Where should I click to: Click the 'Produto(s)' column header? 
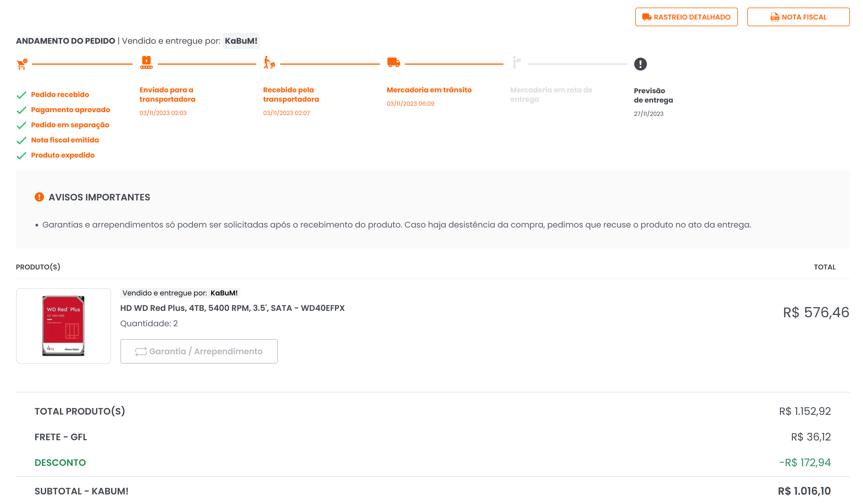pyautogui.click(x=38, y=267)
